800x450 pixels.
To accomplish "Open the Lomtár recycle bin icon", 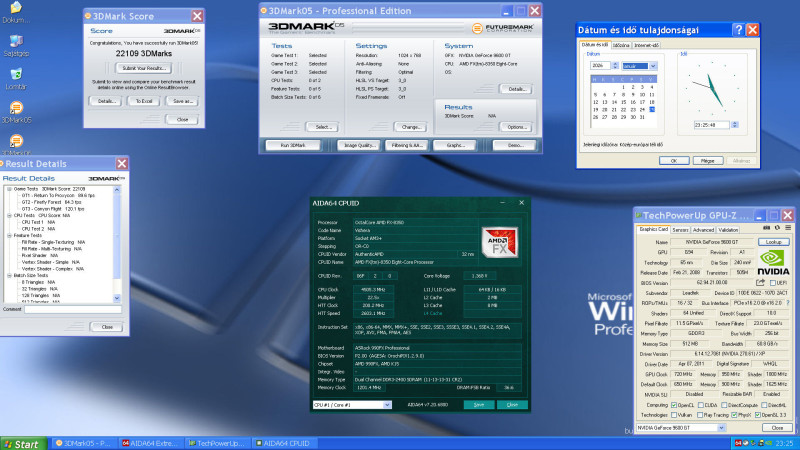I will [16, 79].
